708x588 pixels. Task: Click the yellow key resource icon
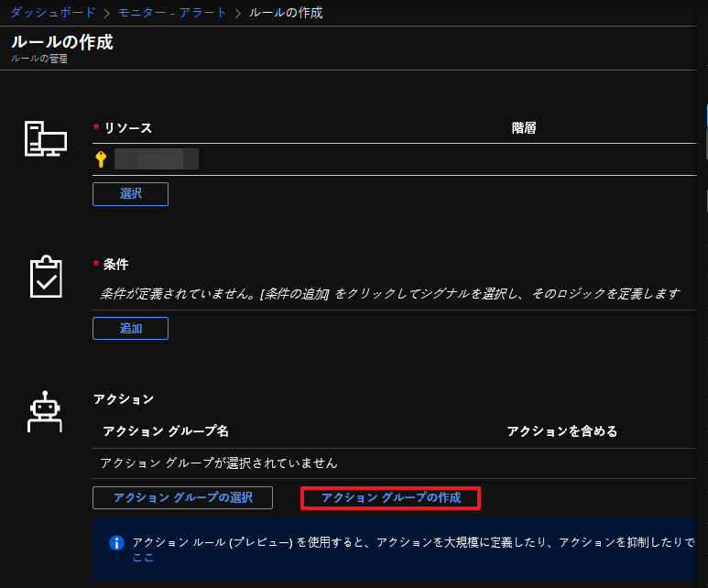coord(101,159)
